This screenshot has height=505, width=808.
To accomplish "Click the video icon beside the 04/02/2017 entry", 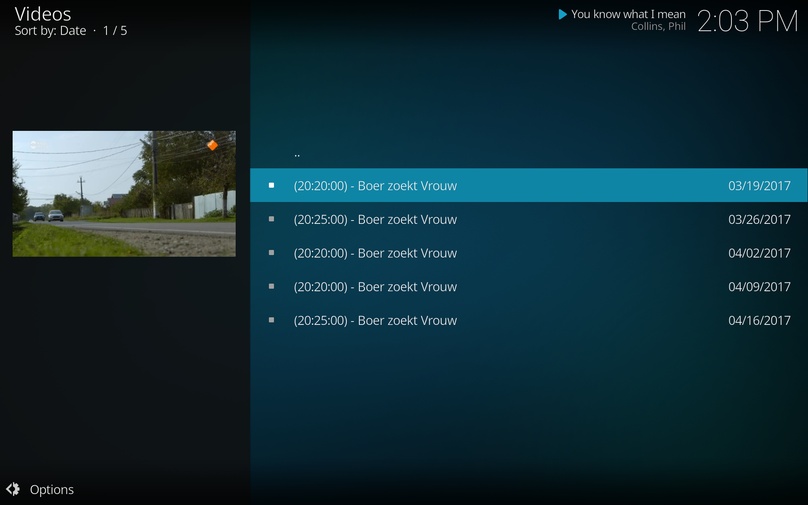I will tap(272, 252).
